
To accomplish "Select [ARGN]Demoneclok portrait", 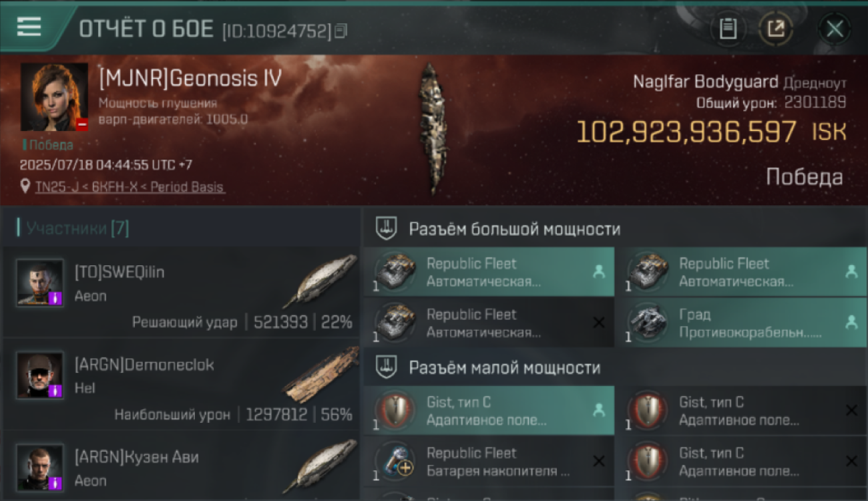I will coord(40,375).
